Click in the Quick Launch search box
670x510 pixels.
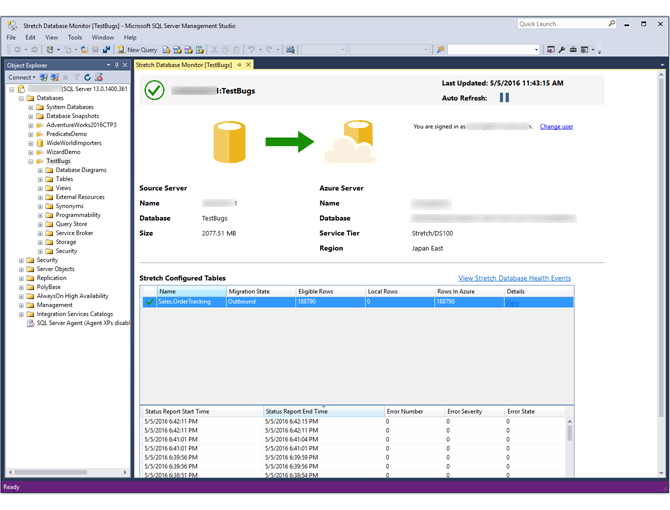coord(562,24)
